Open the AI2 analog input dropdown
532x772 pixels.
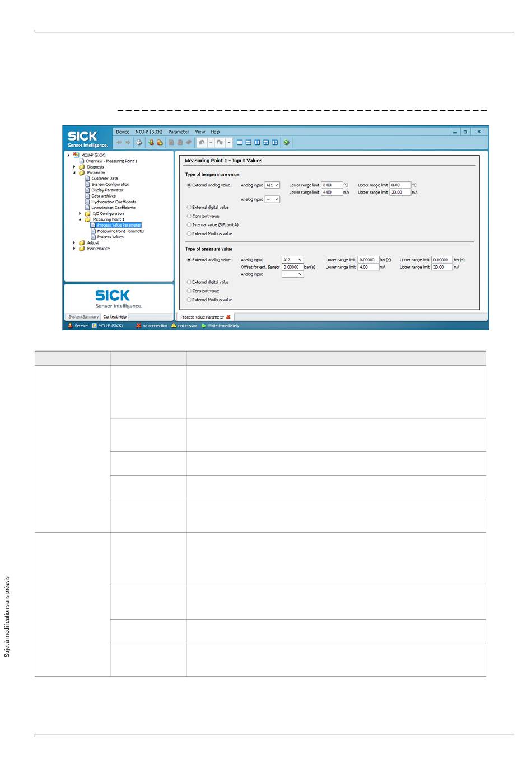point(292,260)
